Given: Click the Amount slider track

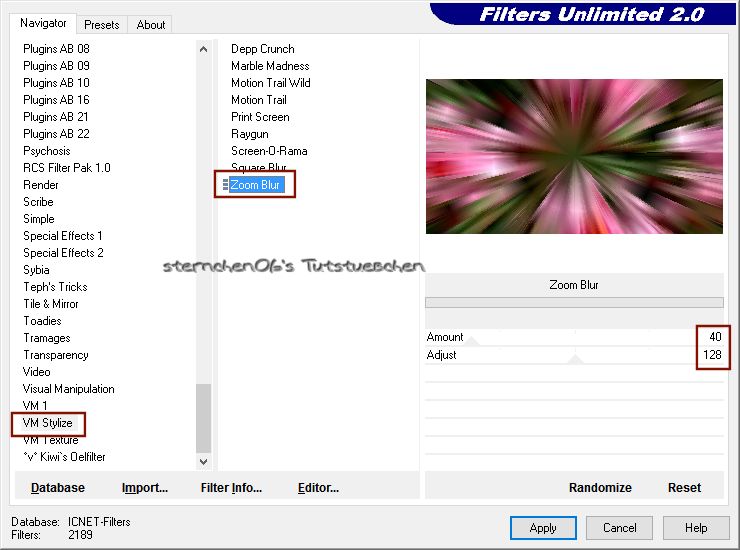Looking at the screenshot, I should click(x=560, y=338).
